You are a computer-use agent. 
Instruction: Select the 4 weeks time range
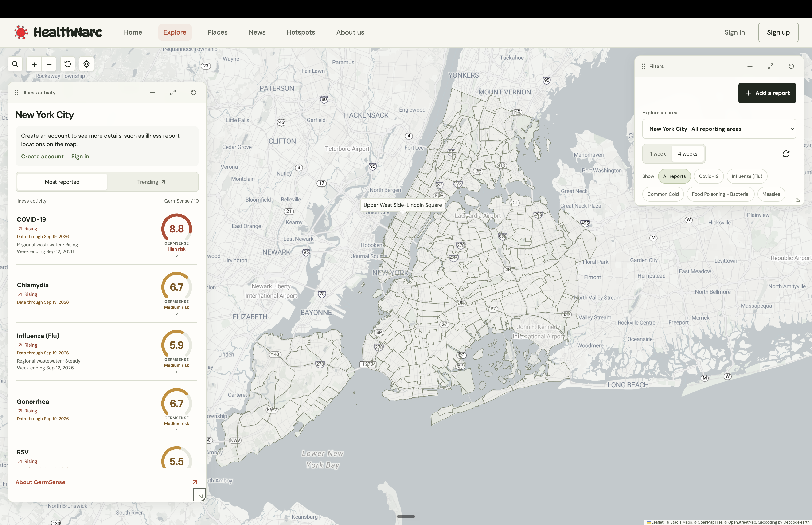(688, 154)
